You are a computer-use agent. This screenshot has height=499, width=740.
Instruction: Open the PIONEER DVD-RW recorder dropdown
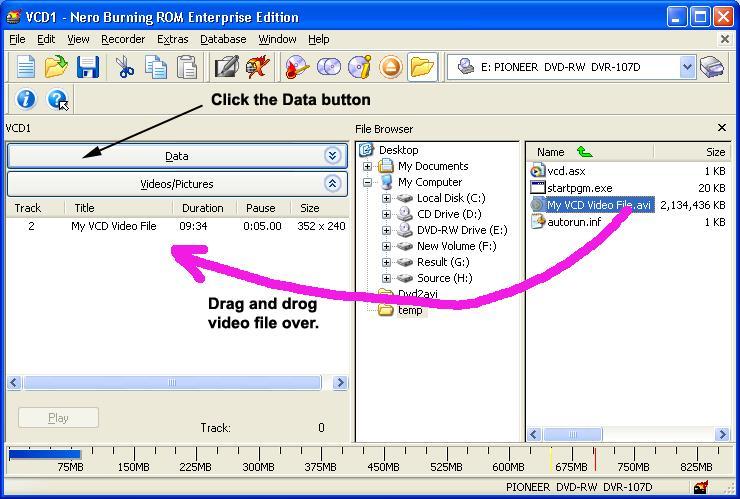[x=686, y=67]
